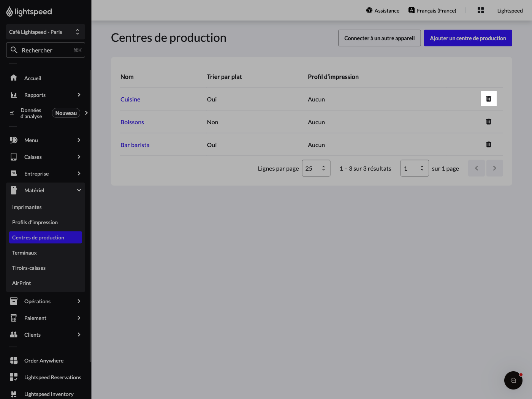
Task: Expand the Entreprise section chevron
Action: [x=79, y=174]
